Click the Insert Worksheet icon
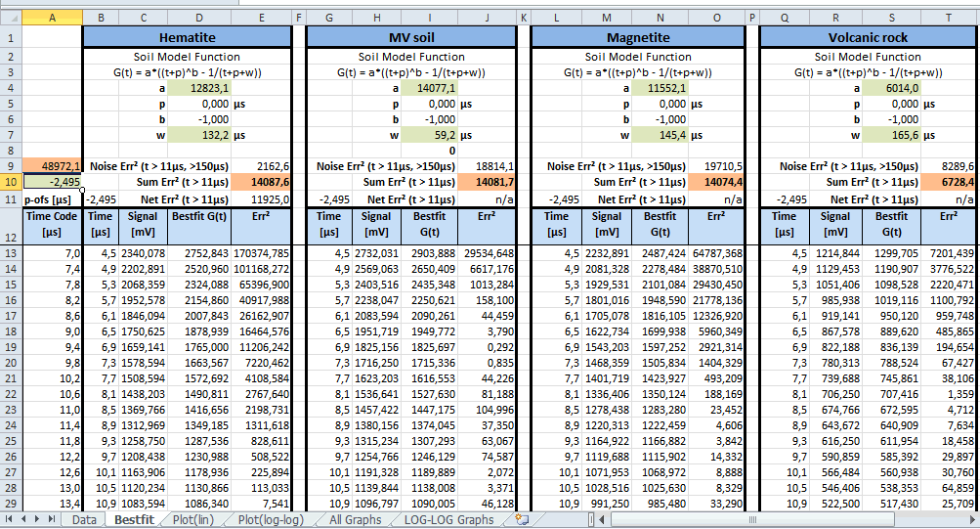The height and width of the screenshot is (529, 980). point(522,519)
